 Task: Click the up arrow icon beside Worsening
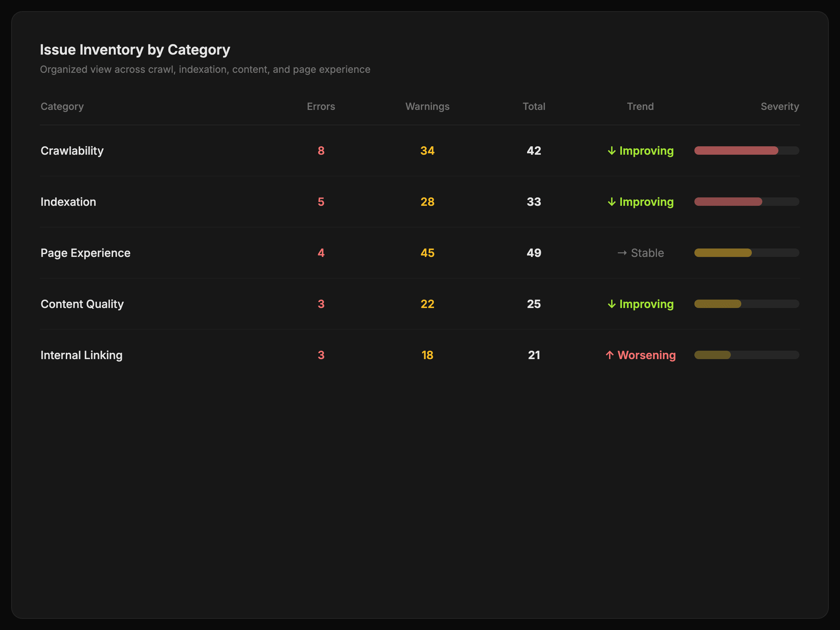(x=609, y=355)
